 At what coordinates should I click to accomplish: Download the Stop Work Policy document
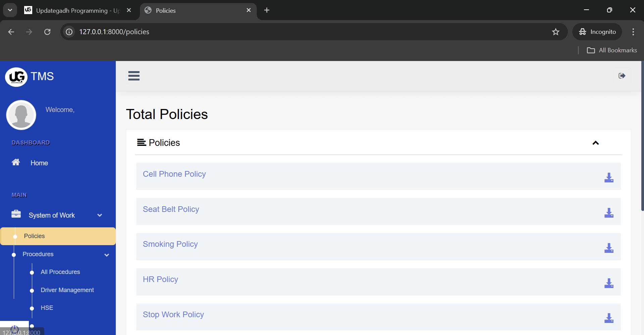click(609, 318)
